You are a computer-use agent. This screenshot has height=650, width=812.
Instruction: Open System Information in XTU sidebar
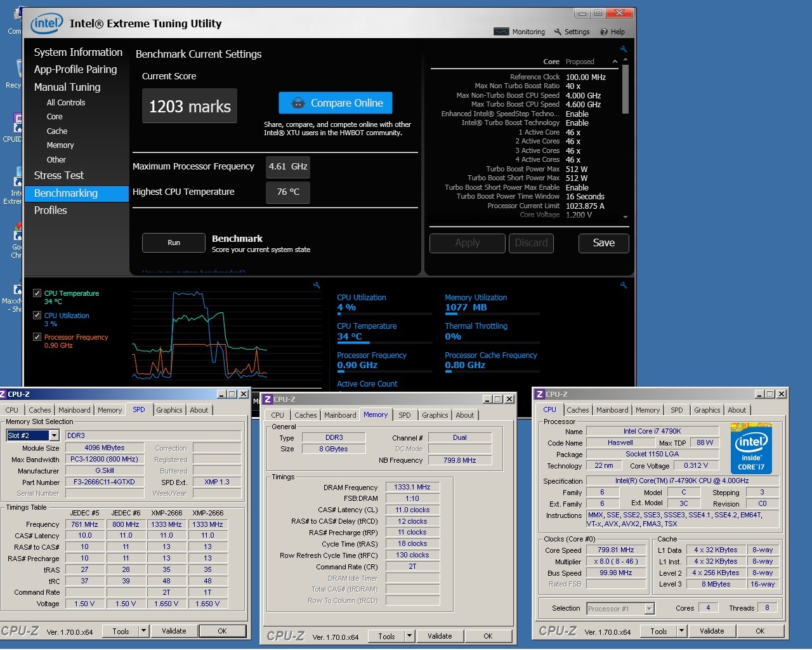pos(78,52)
